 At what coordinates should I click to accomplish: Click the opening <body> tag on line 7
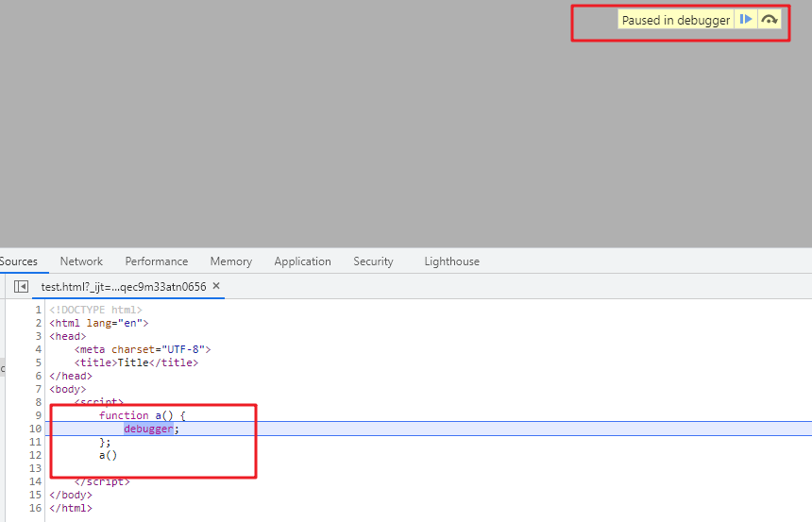(x=67, y=389)
